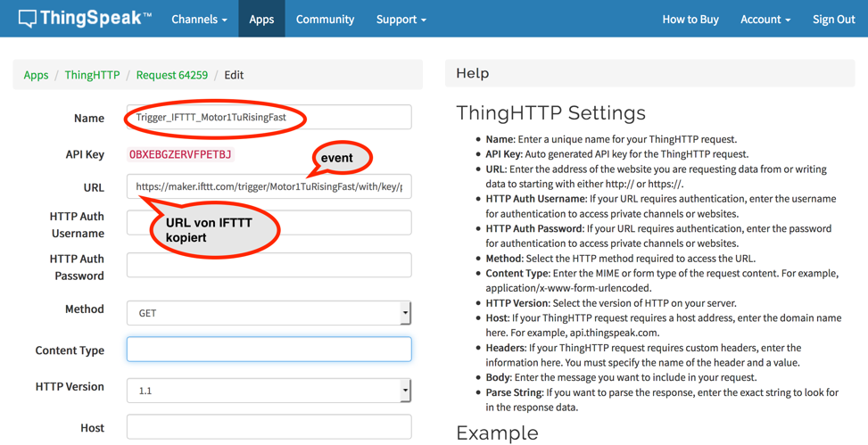The image size is (868, 445).
Task: Click the Host input field
Action: (269, 428)
